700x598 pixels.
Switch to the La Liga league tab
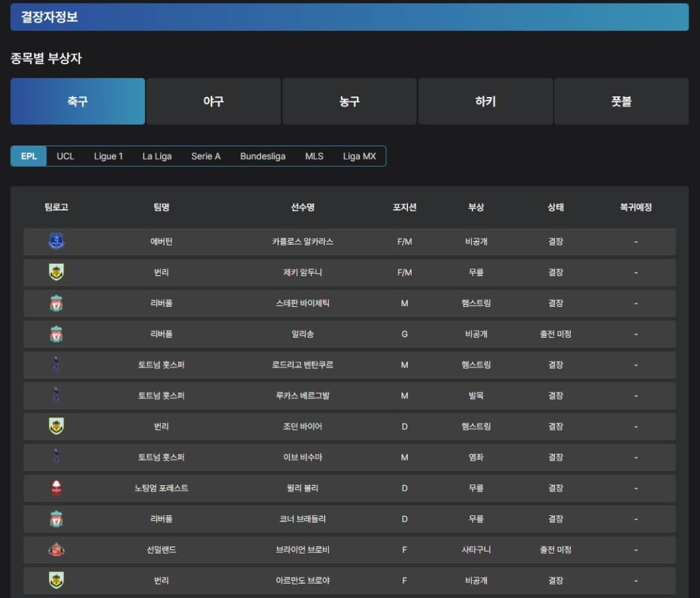[x=157, y=156]
